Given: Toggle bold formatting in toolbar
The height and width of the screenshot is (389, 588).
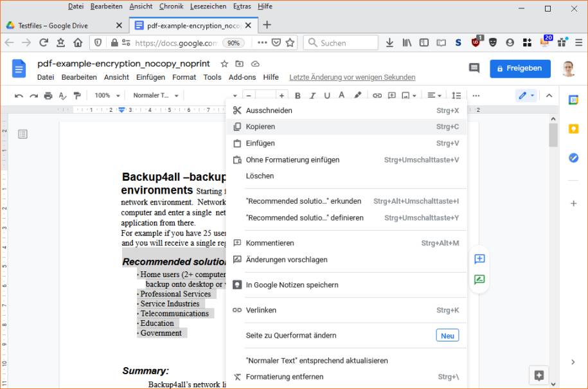Looking at the screenshot, I should click(x=298, y=96).
